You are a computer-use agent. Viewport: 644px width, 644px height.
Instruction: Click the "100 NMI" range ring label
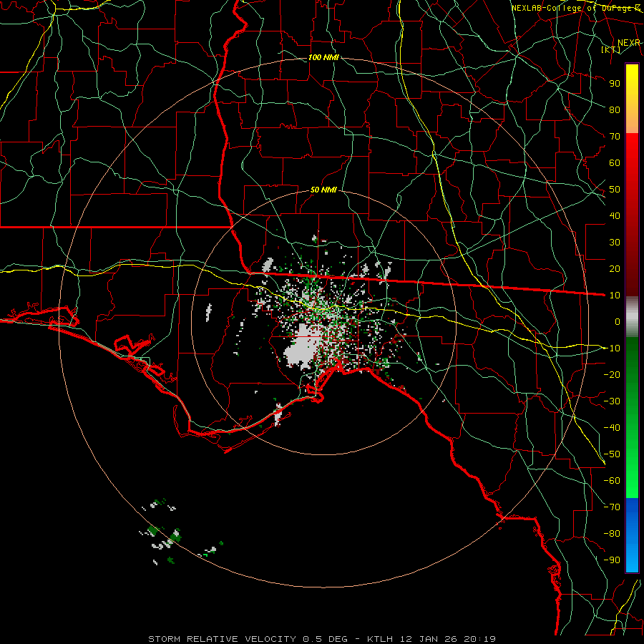tap(323, 57)
